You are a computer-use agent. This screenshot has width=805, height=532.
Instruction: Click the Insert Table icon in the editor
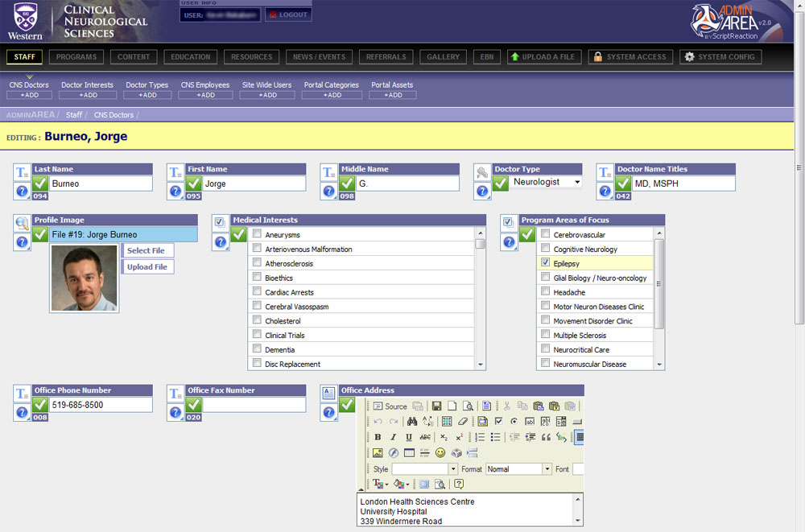tap(409, 453)
